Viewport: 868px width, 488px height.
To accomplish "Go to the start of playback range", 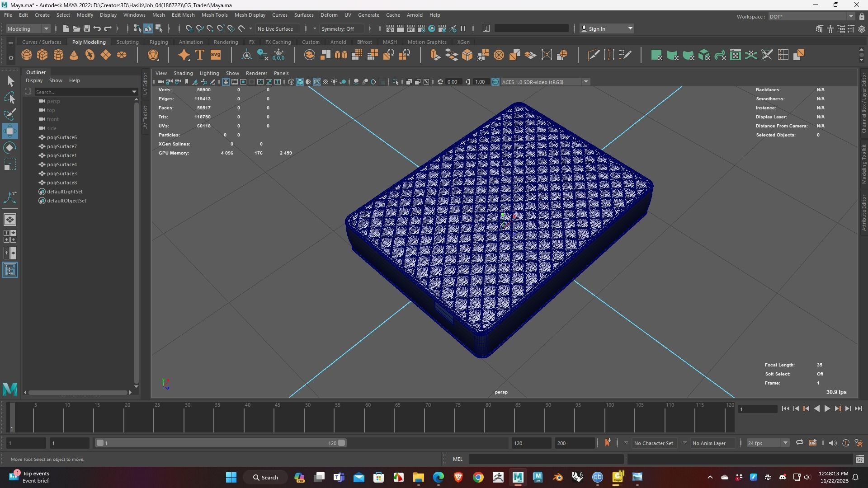I will [x=785, y=408].
